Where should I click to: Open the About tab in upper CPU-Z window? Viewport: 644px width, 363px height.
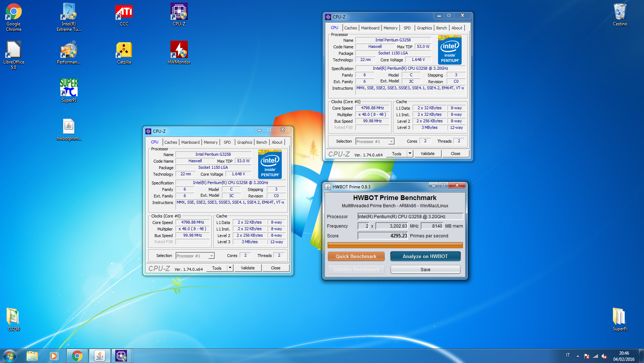[457, 28]
